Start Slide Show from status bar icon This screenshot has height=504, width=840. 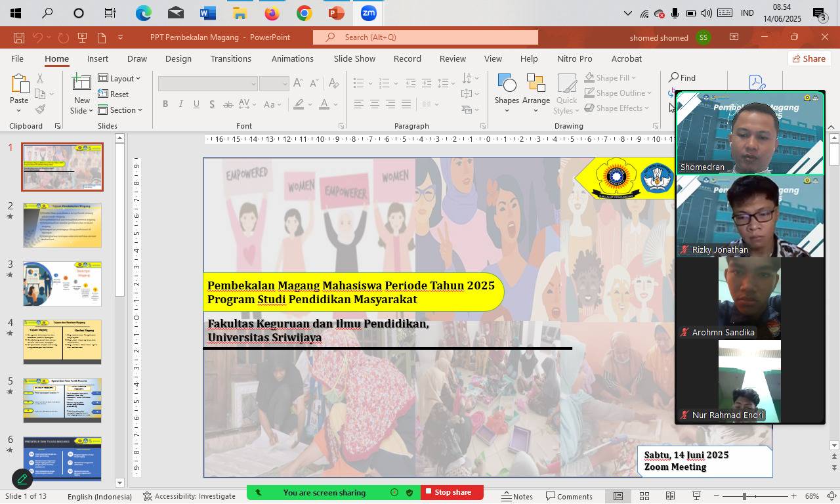point(696,496)
